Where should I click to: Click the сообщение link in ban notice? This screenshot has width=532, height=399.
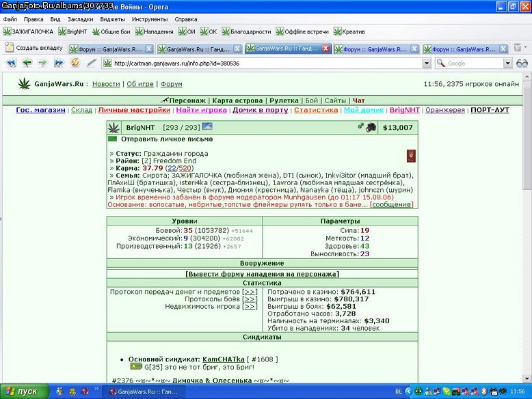(392, 204)
